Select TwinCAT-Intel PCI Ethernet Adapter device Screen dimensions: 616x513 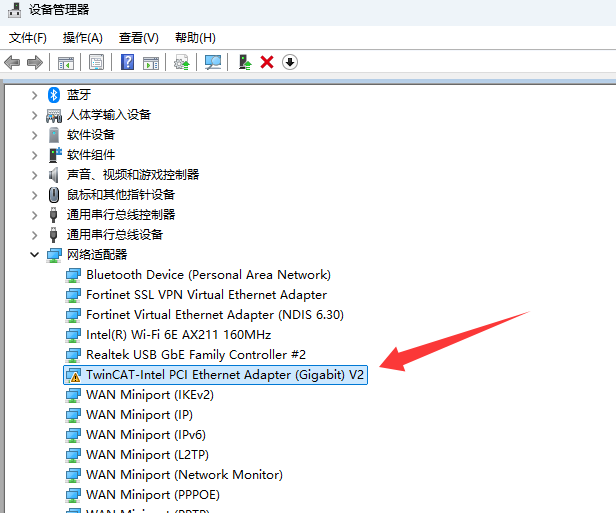pyautogui.click(x=225, y=375)
